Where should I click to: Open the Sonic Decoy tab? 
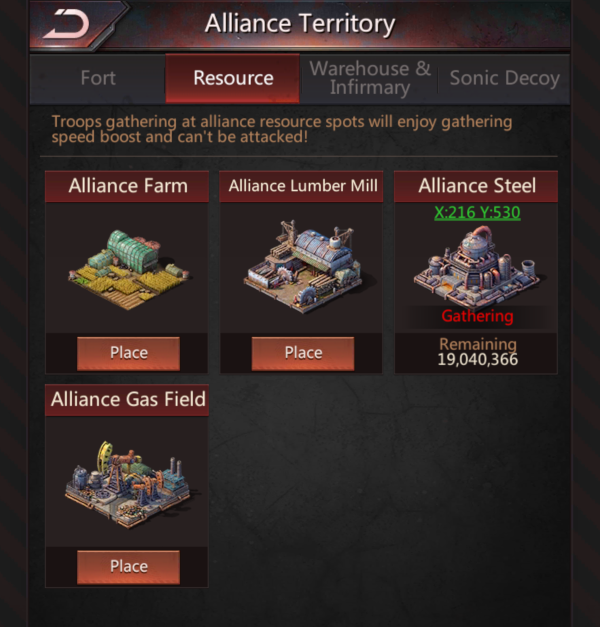point(504,78)
